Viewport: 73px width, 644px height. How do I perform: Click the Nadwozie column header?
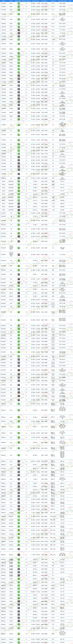[53, 1]
